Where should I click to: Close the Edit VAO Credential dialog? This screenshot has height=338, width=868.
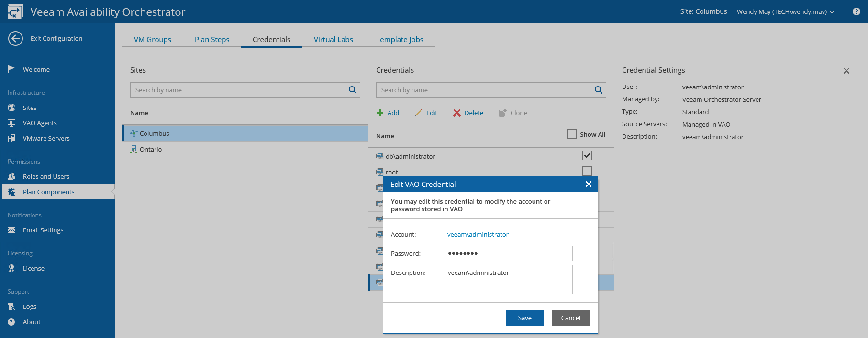coord(589,184)
